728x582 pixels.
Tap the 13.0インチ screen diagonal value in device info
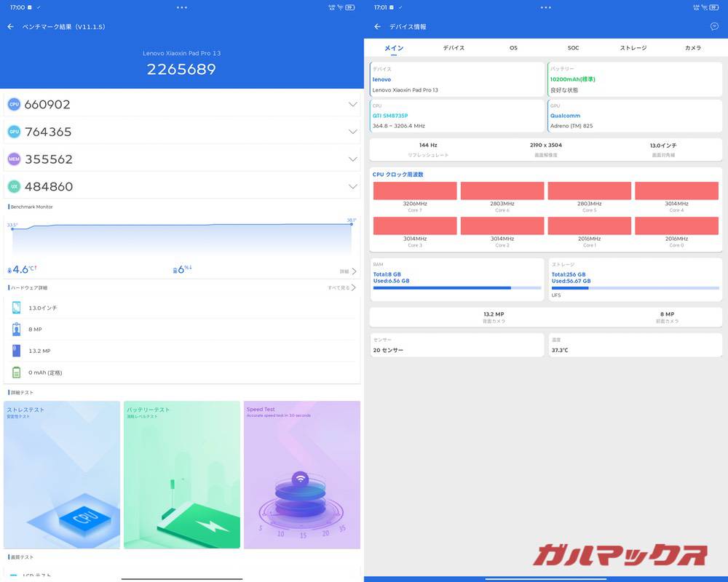click(x=663, y=145)
